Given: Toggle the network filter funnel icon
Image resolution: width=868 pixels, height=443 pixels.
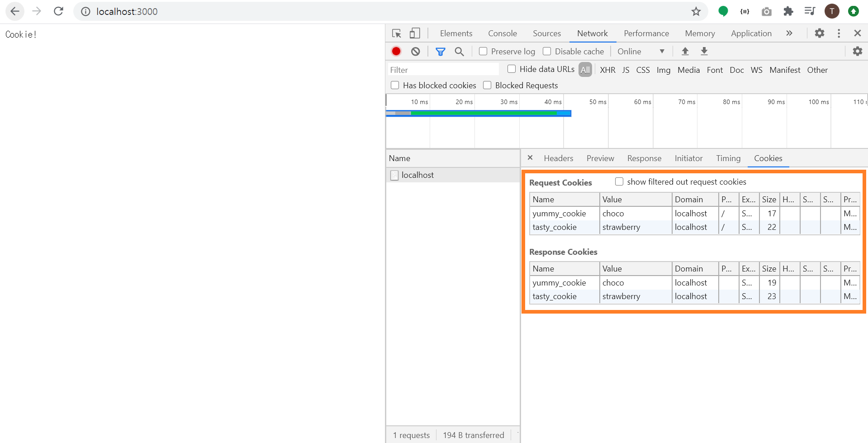Looking at the screenshot, I should 440,52.
